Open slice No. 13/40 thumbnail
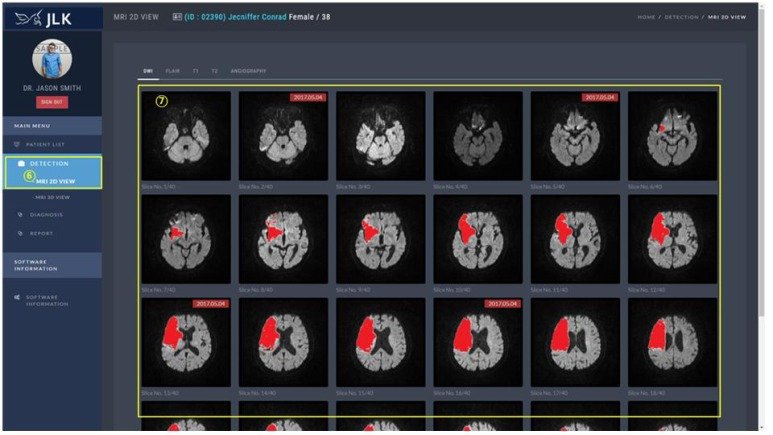773x435 pixels. [x=186, y=341]
